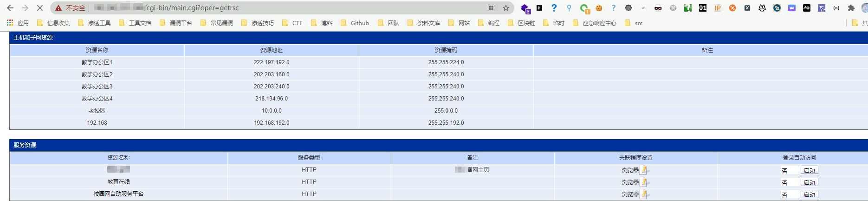The width and height of the screenshot is (868, 201).
Task: Click the 应用 apps shortcut
Action: coord(18,23)
